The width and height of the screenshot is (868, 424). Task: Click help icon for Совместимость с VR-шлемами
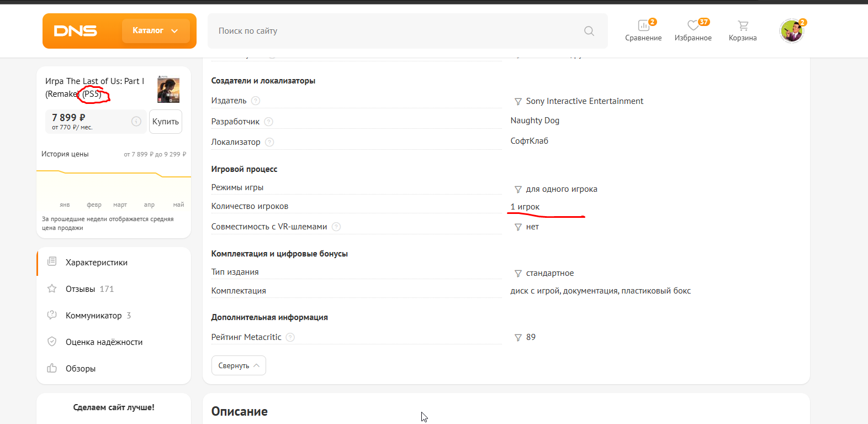[x=336, y=227]
